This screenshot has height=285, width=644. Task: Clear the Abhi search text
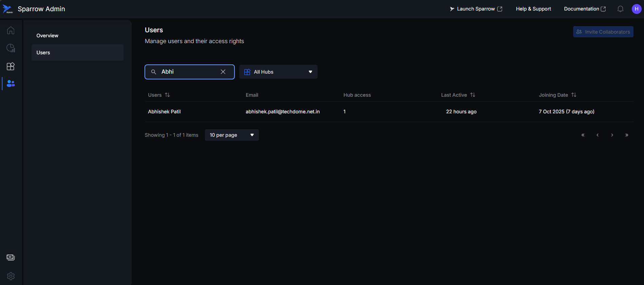(223, 72)
